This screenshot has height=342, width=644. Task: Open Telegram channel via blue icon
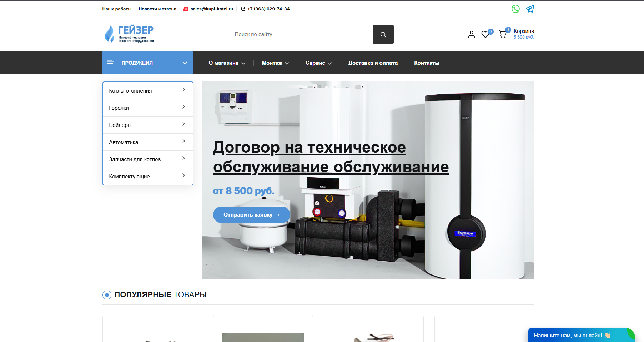point(530,9)
